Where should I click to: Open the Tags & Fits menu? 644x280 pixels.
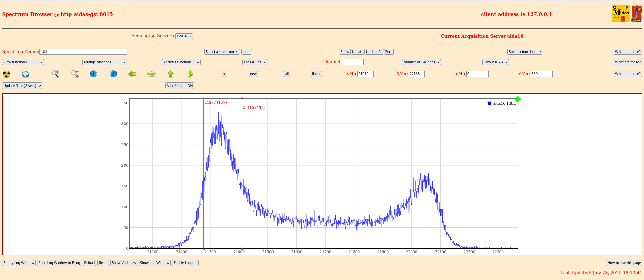[x=255, y=62]
